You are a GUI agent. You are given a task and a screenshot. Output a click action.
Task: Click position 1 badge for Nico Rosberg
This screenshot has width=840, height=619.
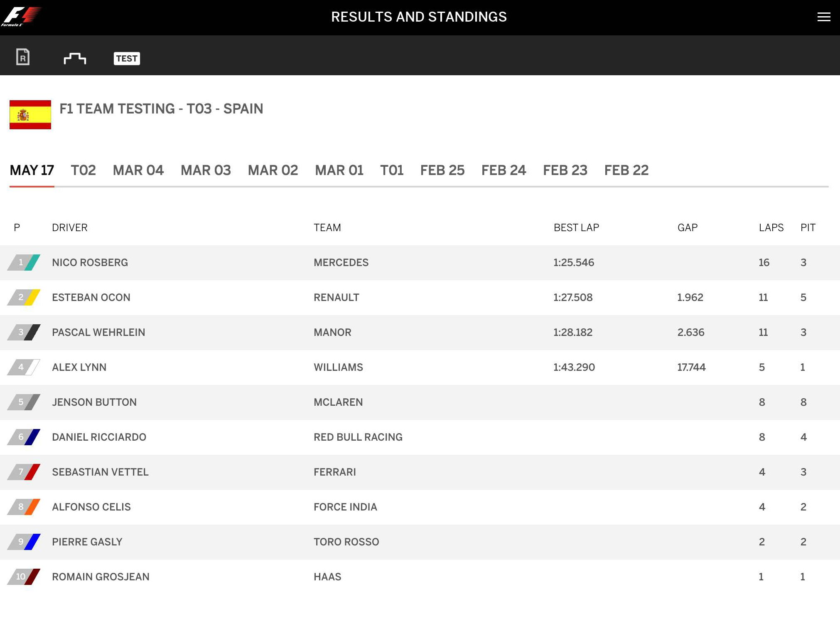coord(24,262)
